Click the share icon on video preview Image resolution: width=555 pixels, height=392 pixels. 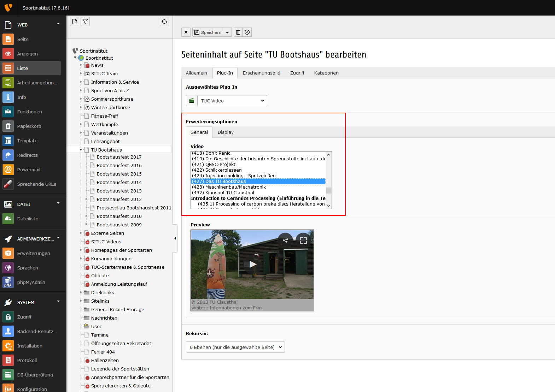coord(285,240)
